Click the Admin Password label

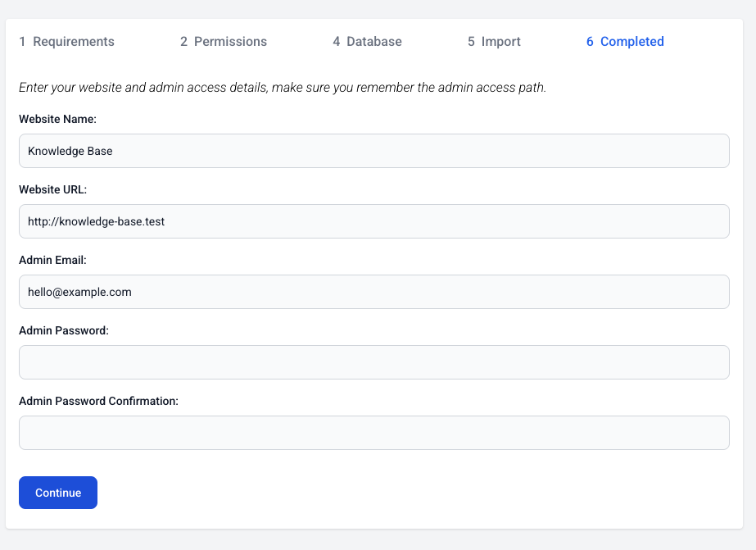64,330
